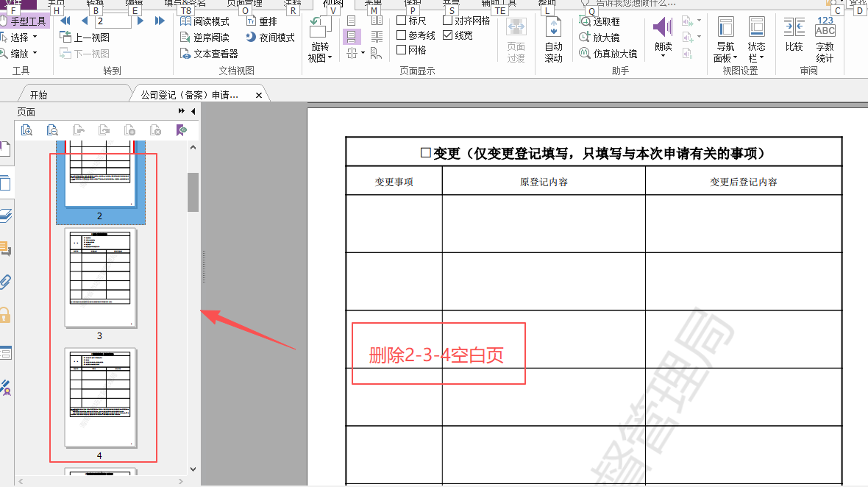
Task: Uncheck the 线宽 line weights checkbox
Action: (458, 35)
